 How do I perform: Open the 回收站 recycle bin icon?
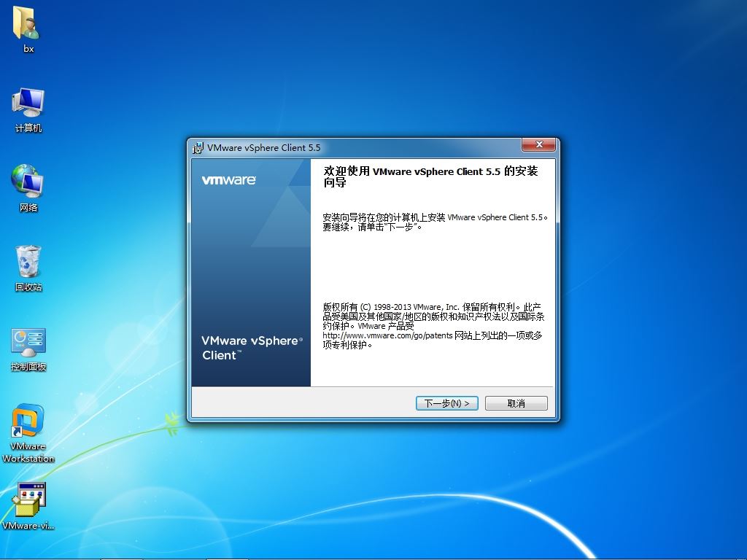28,261
